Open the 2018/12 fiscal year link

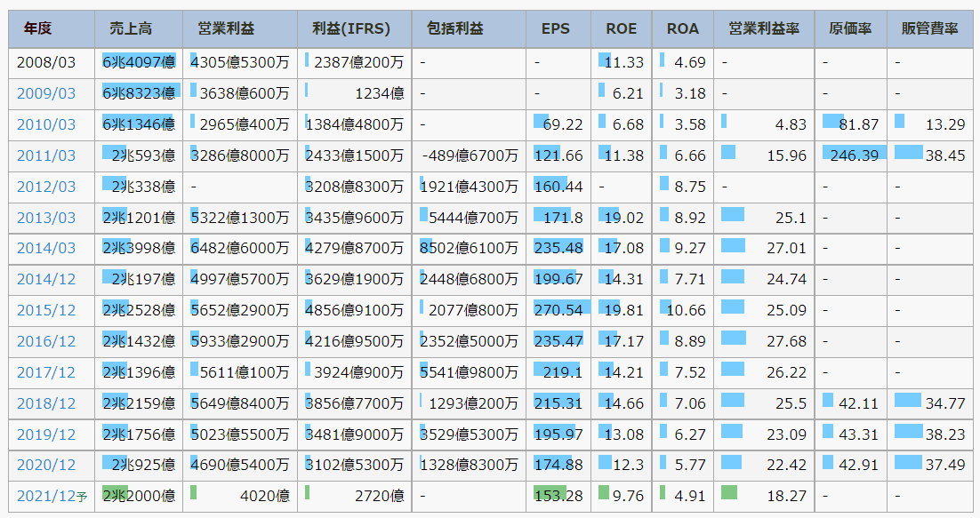pos(45,403)
